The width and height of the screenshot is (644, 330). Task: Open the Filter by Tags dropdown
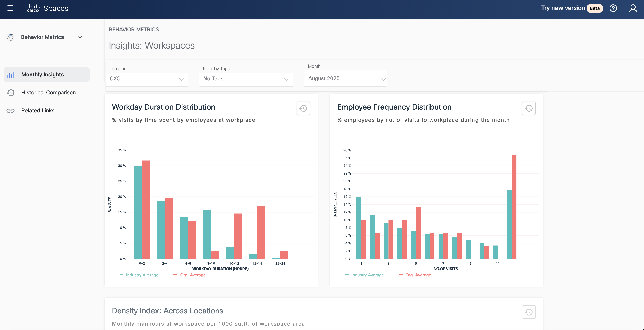pos(246,79)
